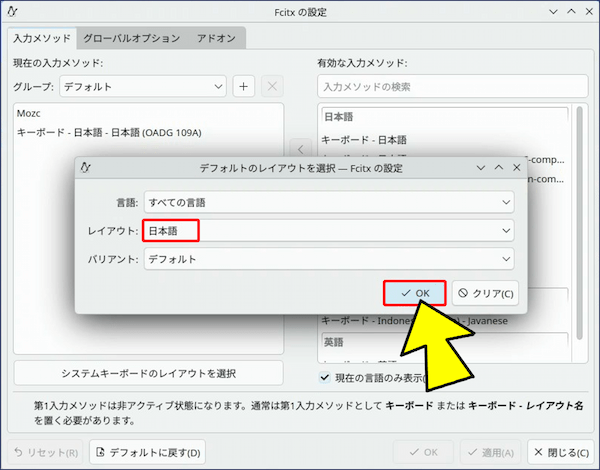Viewport: 600px width, 470px height.
Task: Toggle 現在の言語のみ表示 checkbox
Action: click(x=325, y=377)
